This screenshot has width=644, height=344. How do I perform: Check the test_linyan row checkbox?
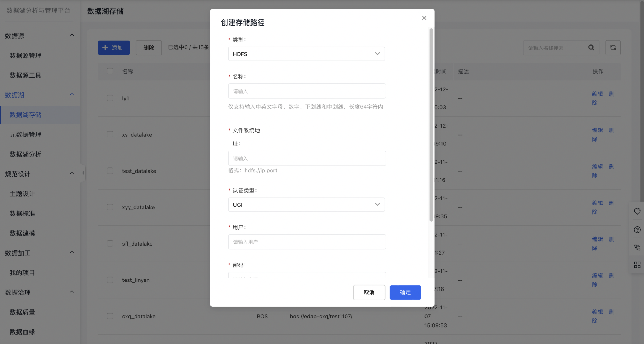click(x=110, y=280)
